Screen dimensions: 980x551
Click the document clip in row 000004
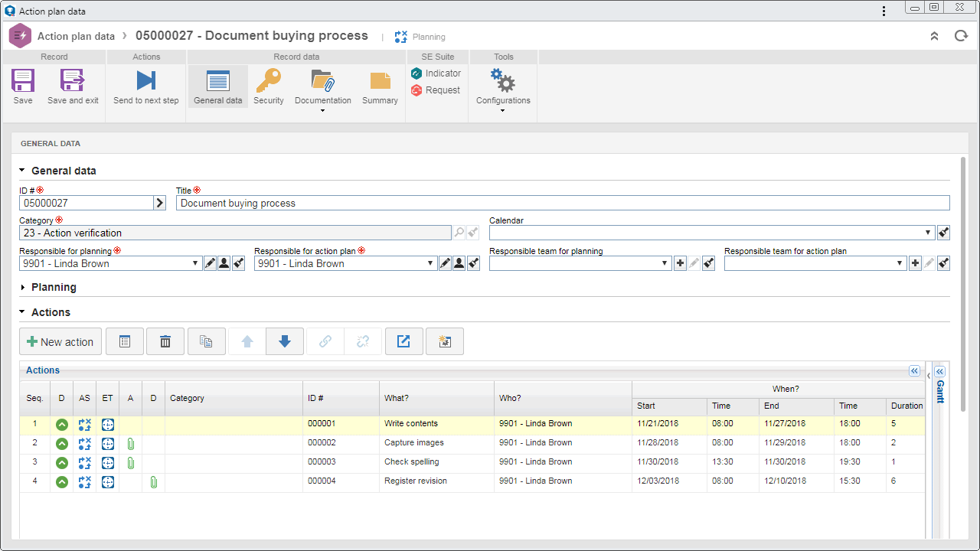click(153, 481)
